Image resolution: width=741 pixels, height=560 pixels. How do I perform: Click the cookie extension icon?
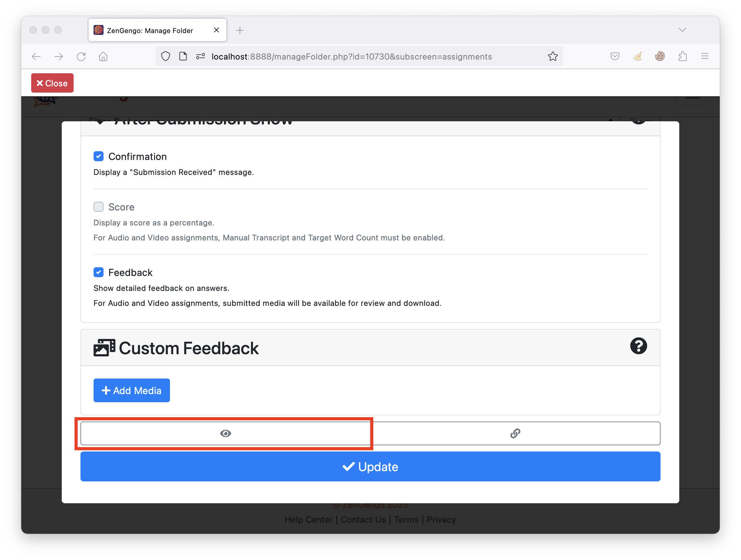point(660,56)
